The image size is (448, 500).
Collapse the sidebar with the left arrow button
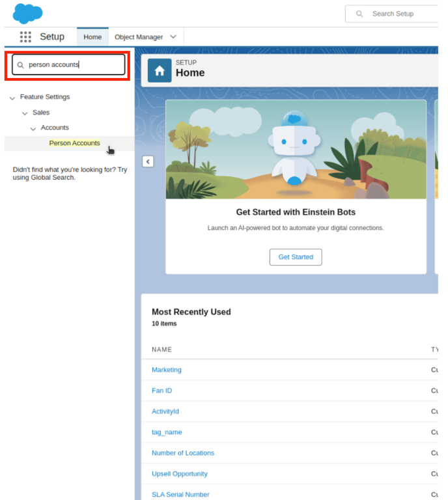[x=148, y=161]
